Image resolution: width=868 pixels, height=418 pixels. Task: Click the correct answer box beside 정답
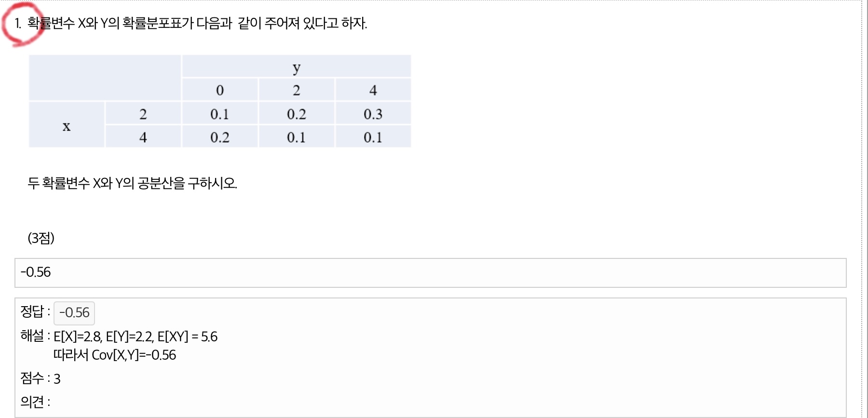coord(74,313)
